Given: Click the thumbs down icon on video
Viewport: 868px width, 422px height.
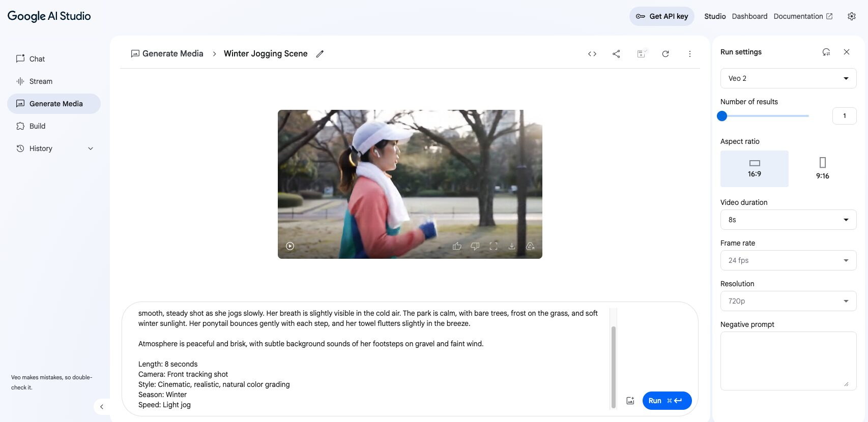Looking at the screenshot, I should pos(475,246).
